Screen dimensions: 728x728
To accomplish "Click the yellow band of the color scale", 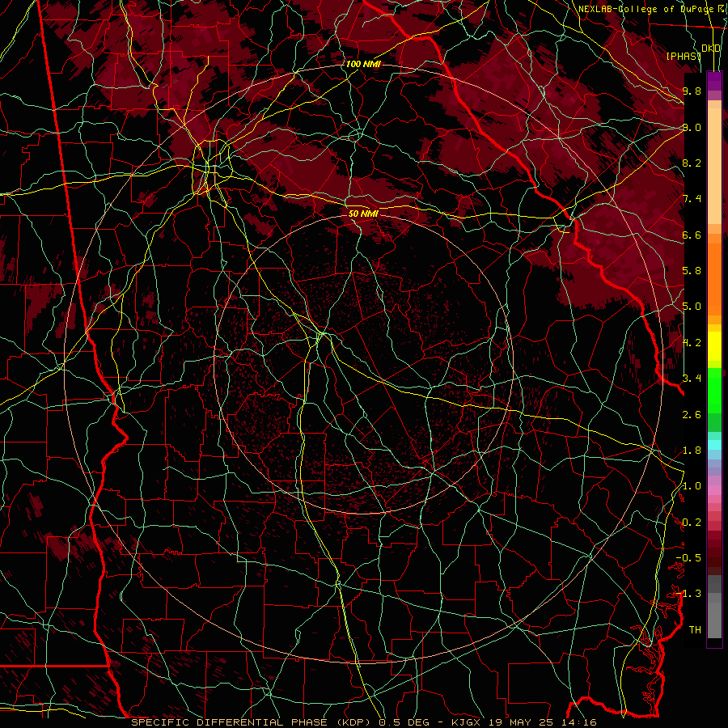I will [714, 346].
